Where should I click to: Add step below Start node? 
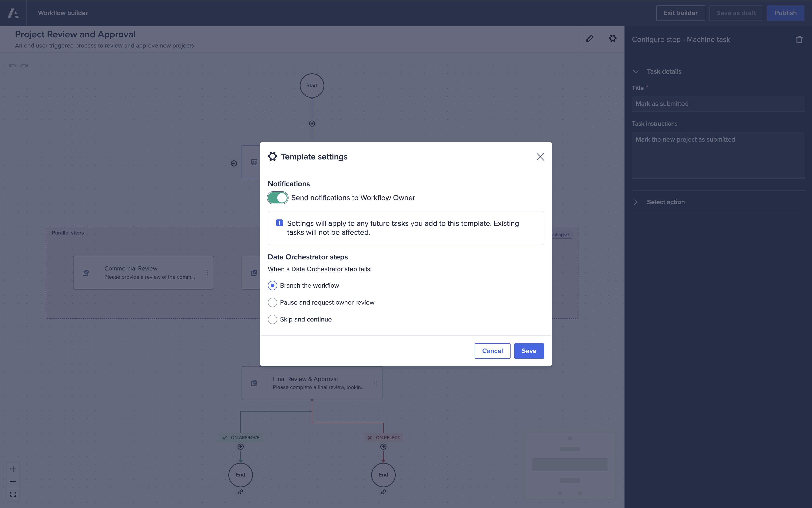point(312,124)
